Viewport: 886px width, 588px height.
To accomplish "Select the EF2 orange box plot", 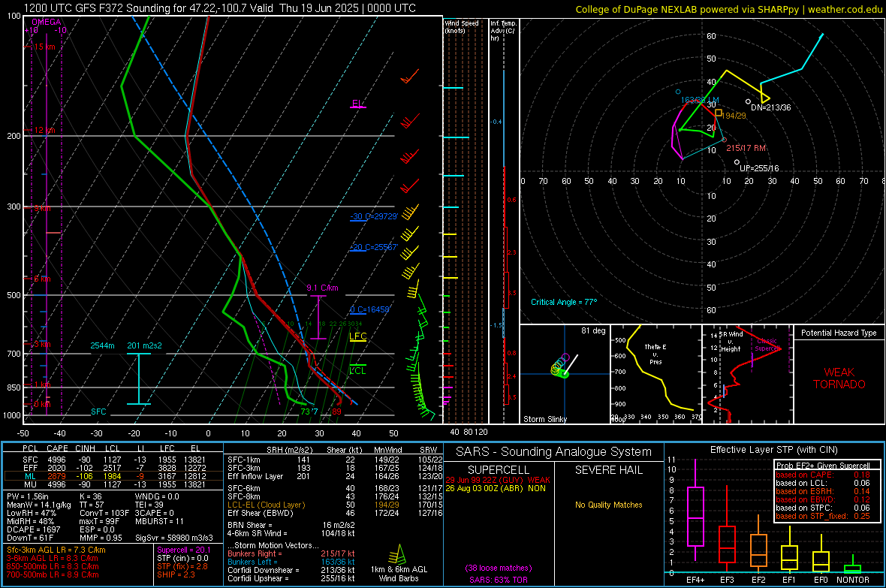I will pyautogui.click(x=758, y=544).
